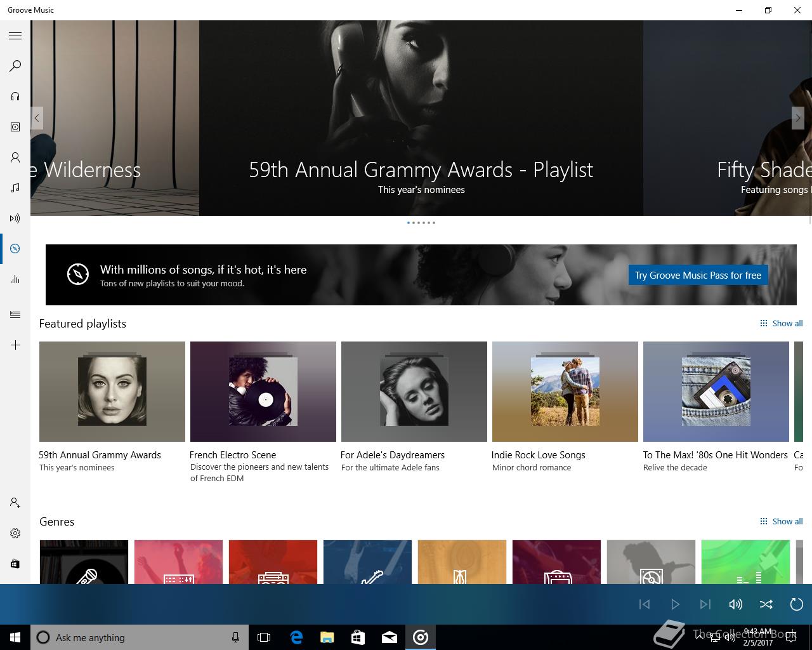Open search with the magnifier icon
Image resolution: width=812 pixels, height=650 pixels.
pos(15,66)
